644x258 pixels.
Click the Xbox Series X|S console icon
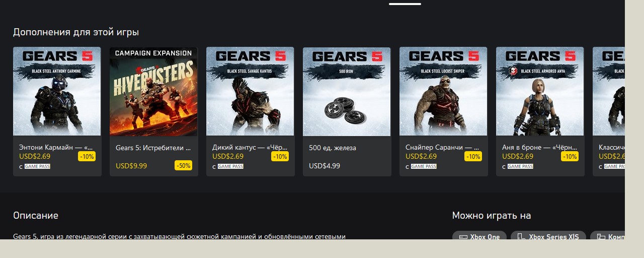521,237
